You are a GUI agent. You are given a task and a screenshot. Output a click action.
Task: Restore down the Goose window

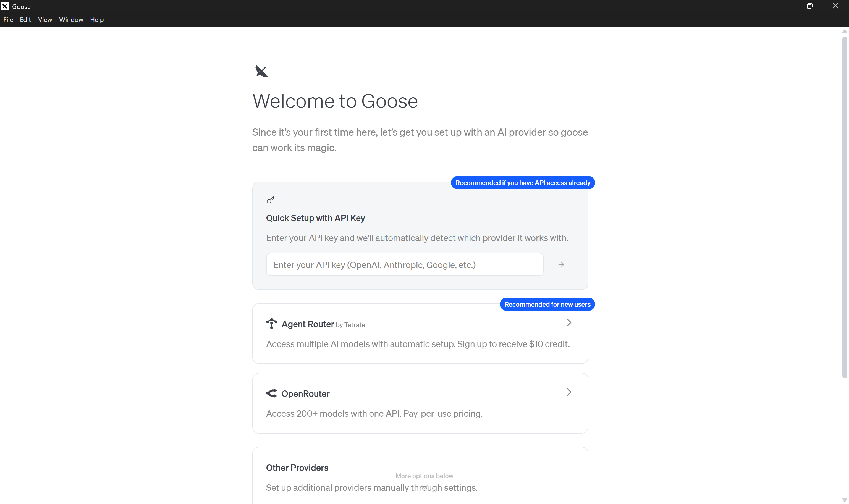(809, 6)
